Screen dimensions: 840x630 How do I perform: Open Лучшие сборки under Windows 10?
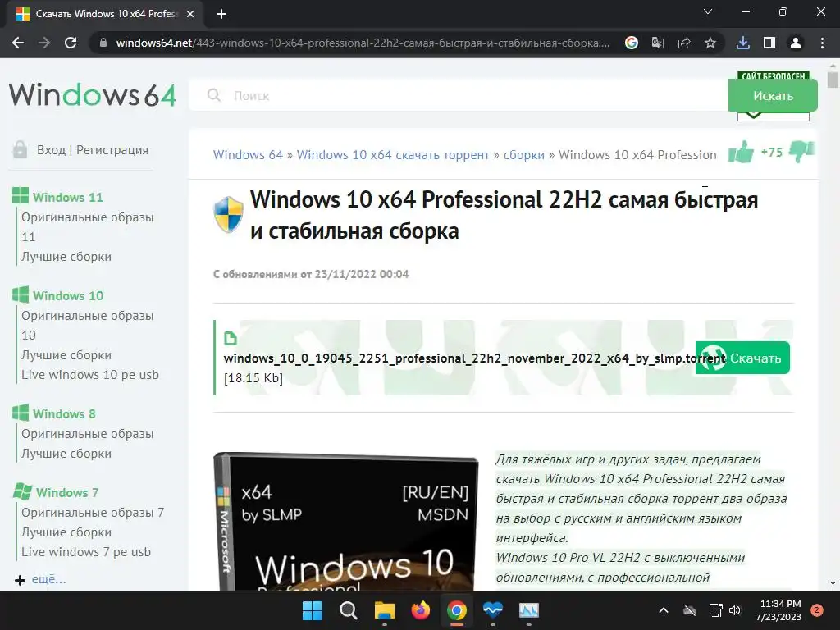(x=66, y=355)
